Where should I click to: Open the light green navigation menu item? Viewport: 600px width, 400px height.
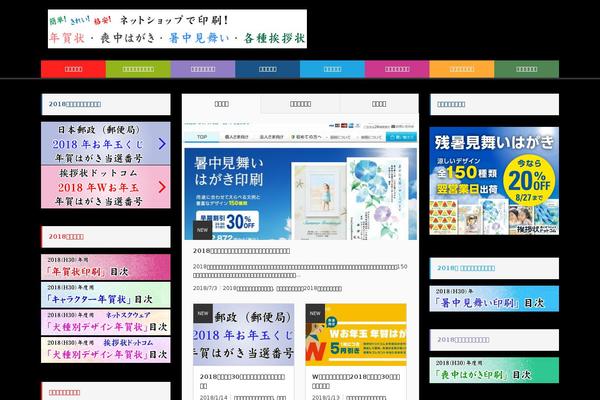[138, 69]
